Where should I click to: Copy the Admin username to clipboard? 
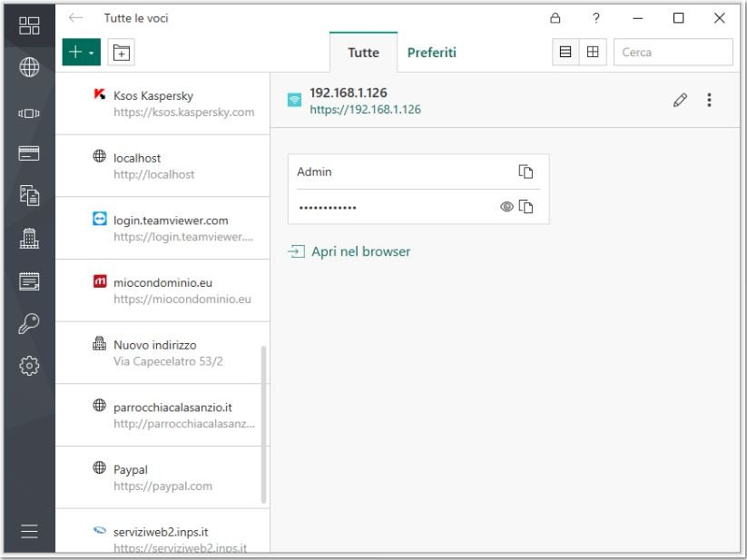[x=526, y=172]
